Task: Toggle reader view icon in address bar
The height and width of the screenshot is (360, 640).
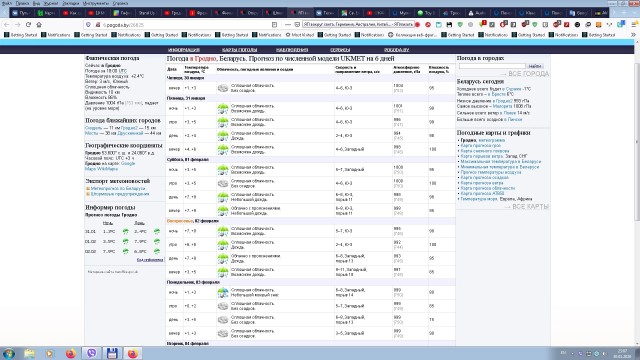Action: click(274, 25)
